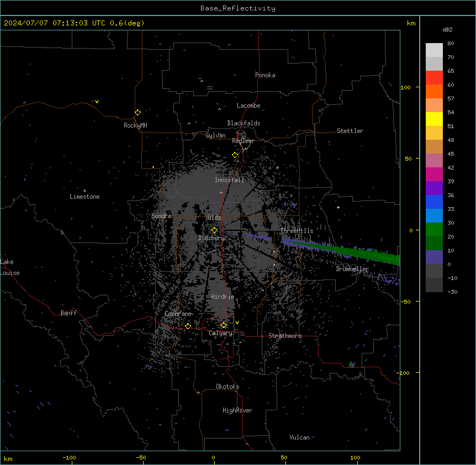Click the red 60-65 dBZ swatch
The width and height of the screenshot is (476, 465).
(x=434, y=78)
